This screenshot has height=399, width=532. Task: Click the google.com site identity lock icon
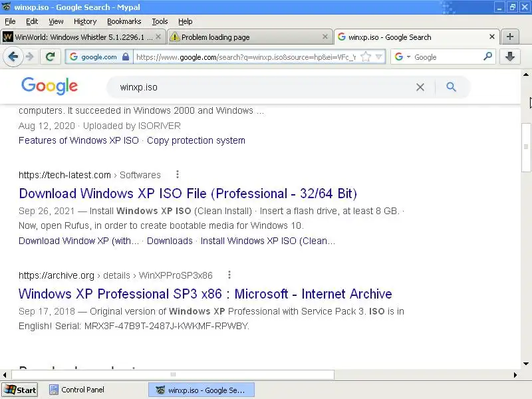coord(126,57)
